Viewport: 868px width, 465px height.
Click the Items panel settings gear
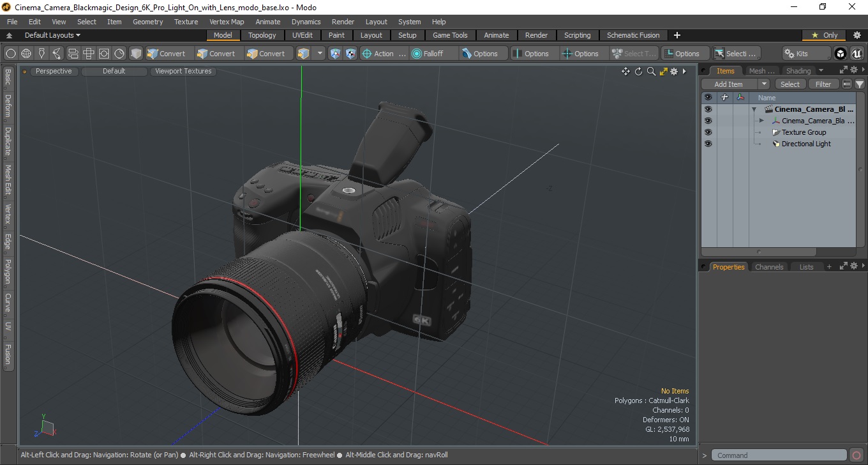click(853, 70)
